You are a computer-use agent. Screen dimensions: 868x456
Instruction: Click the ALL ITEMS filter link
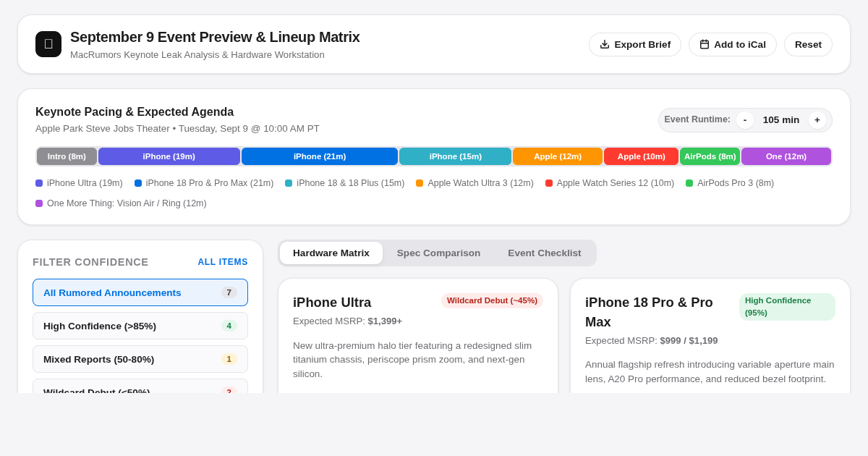click(x=223, y=262)
